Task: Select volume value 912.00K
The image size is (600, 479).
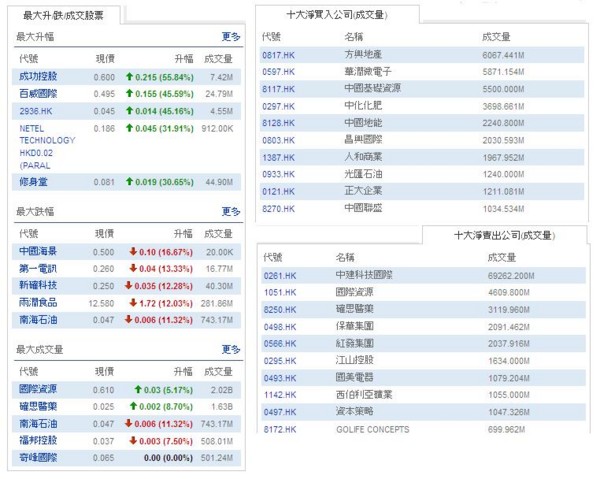Action: click(x=217, y=129)
